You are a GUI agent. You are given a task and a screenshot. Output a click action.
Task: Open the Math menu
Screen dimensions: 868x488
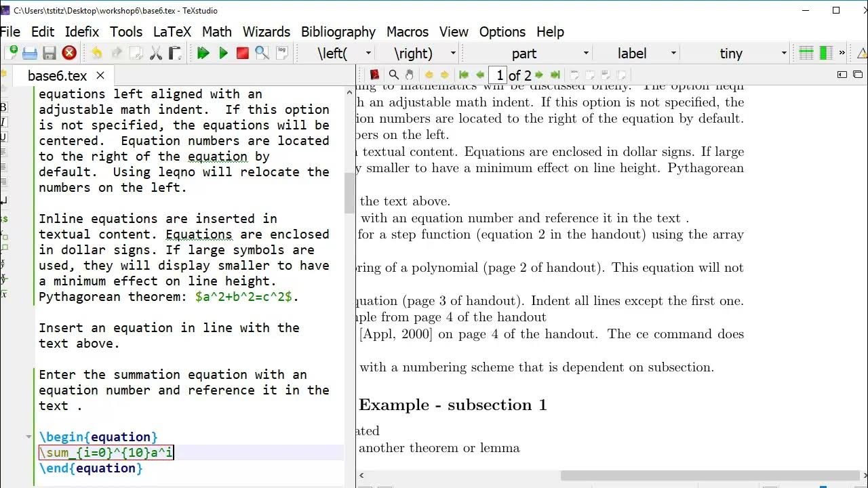217,32
